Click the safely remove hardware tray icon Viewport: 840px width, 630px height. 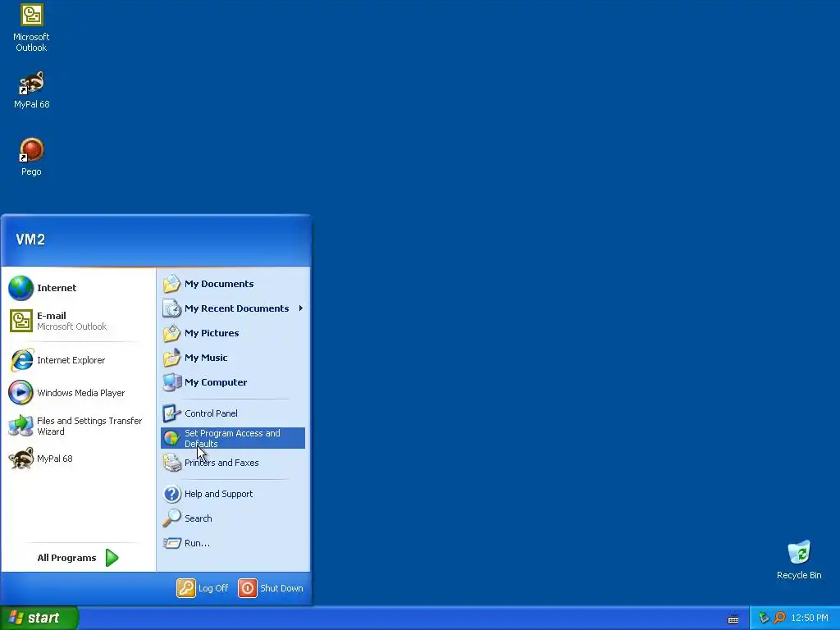pyautogui.click(x=764, y=618)
